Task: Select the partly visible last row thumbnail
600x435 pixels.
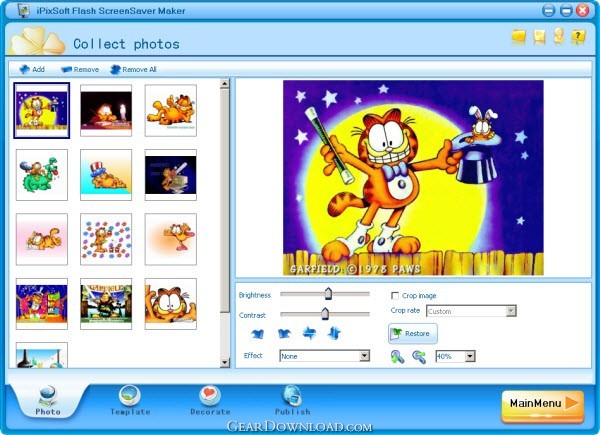Action: point(42,355)
